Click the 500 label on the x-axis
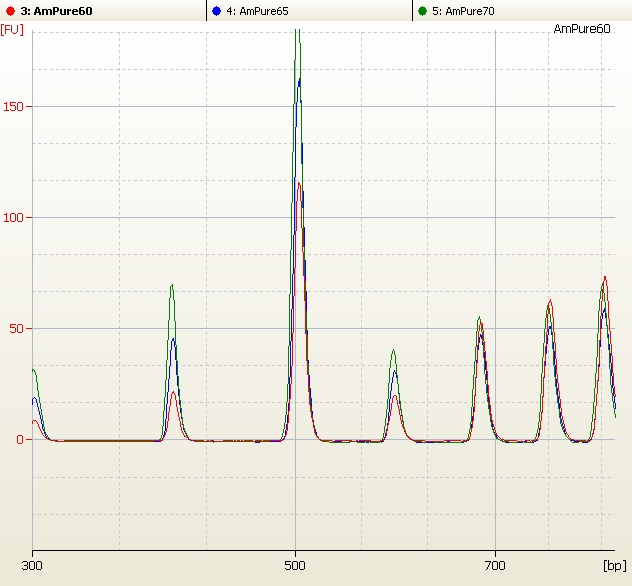632x586 pixels. (x=295, y=565)
